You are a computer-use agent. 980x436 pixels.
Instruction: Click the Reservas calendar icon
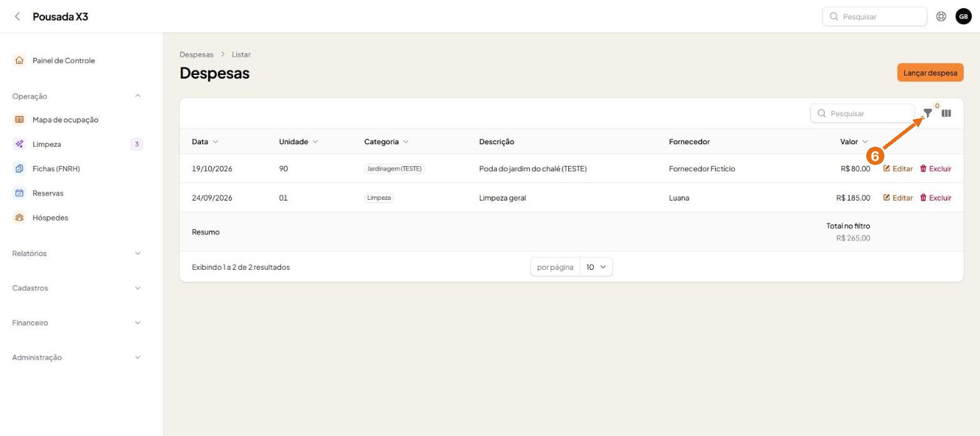click(x=19, y=193)
